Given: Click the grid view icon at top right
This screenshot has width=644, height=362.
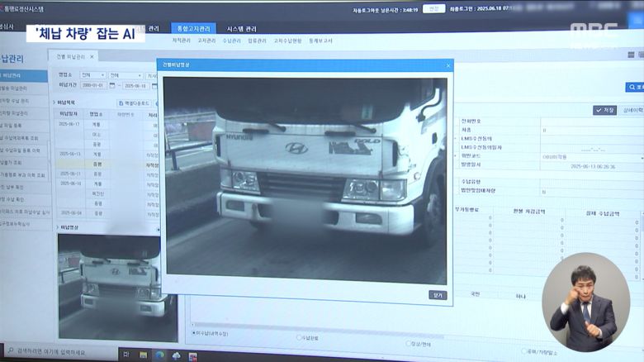Looking at the screenshot, I should [x=632, y=55].
